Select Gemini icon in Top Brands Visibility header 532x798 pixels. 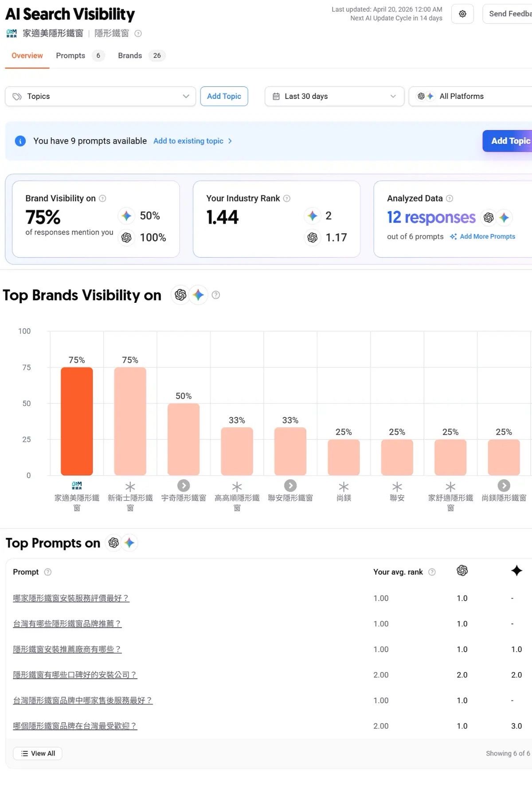click(x=199, y=295)
